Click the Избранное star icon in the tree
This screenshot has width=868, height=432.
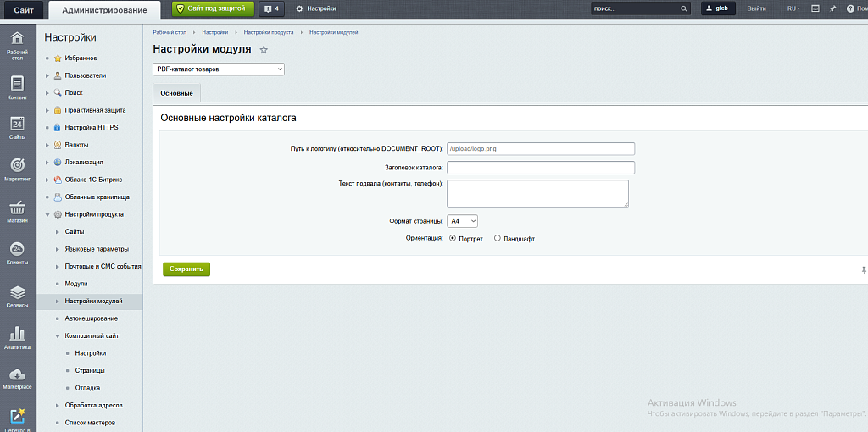58,58
